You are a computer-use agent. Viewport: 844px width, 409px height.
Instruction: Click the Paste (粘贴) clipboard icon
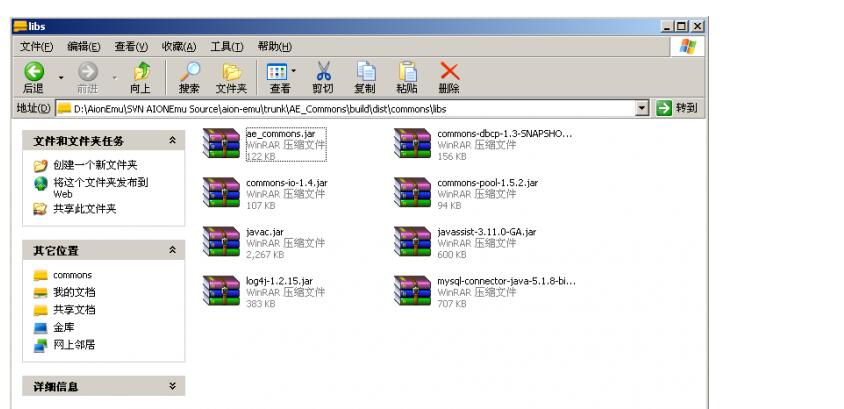pos(407,72)
